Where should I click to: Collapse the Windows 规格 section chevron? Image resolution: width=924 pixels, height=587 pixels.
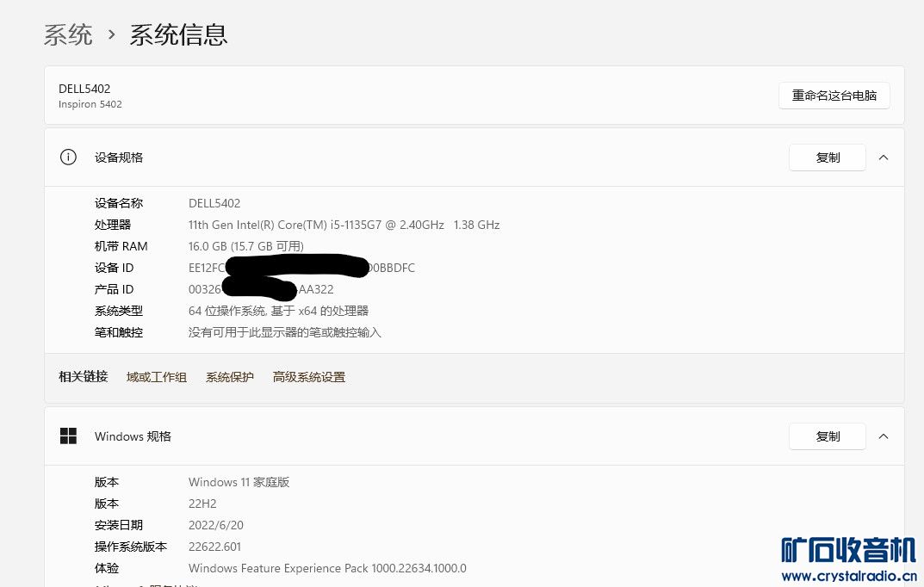[884, 436]
